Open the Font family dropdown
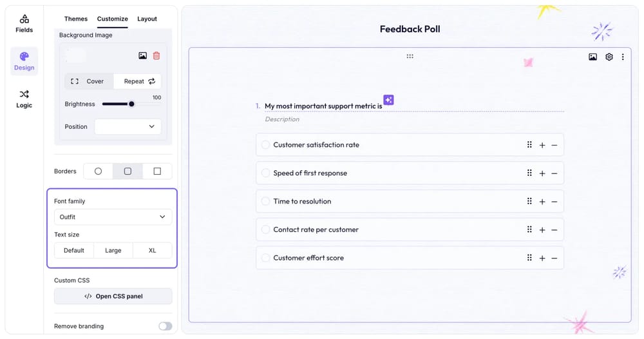Image resolution: width=644 pixels, height=339 pixels. click(113, 217)
